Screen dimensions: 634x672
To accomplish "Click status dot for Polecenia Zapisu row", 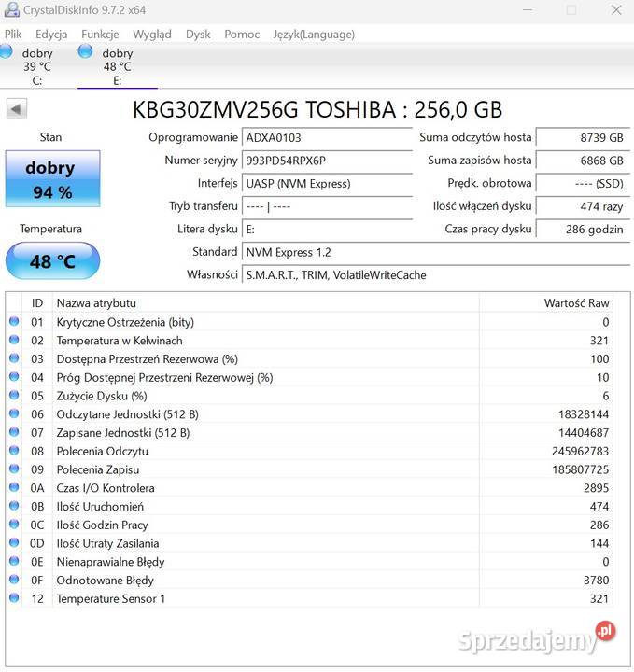I will tap(14, 469).
